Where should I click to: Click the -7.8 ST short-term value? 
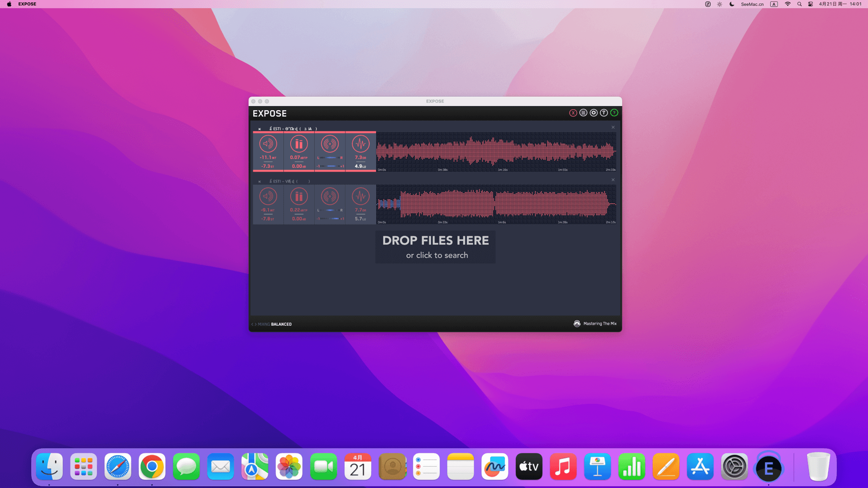pyautogui.click(x=268, y=219)
